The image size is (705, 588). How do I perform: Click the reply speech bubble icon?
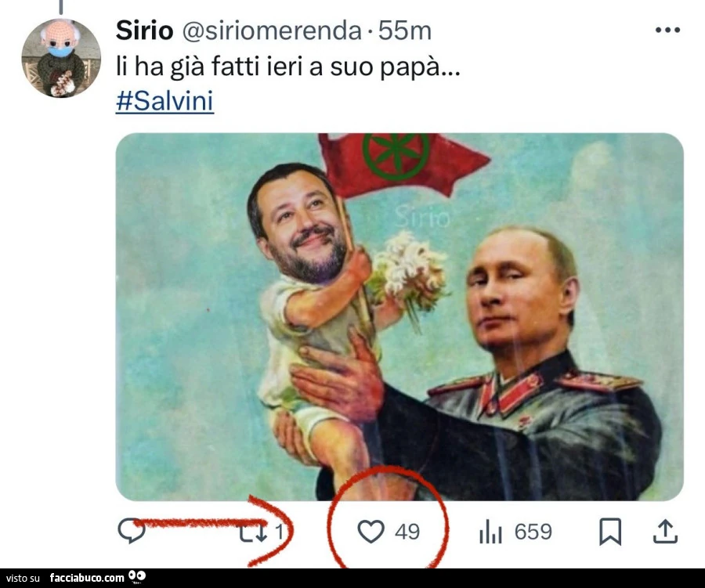[x=132, y=531]
